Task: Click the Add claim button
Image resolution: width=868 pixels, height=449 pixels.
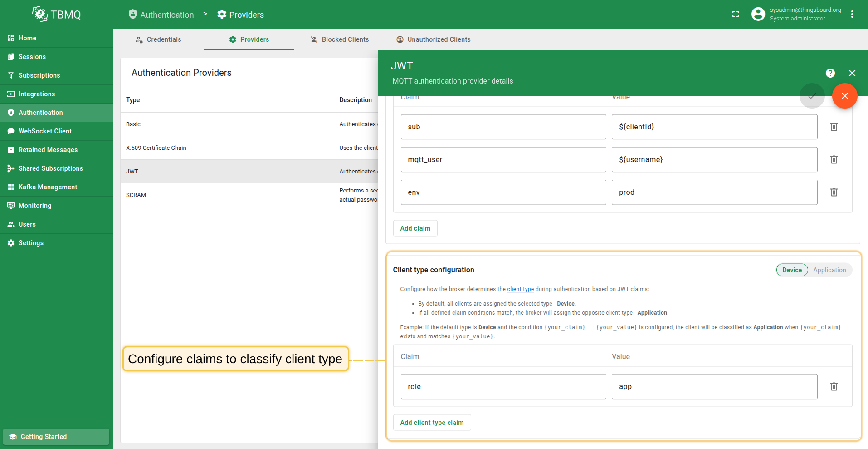Action: 415,228
